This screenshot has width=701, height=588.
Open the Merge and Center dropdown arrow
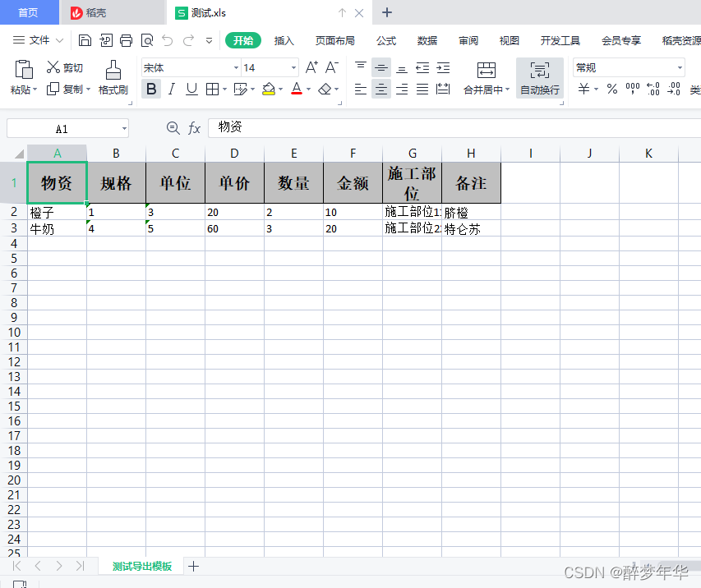pos(507,90)
